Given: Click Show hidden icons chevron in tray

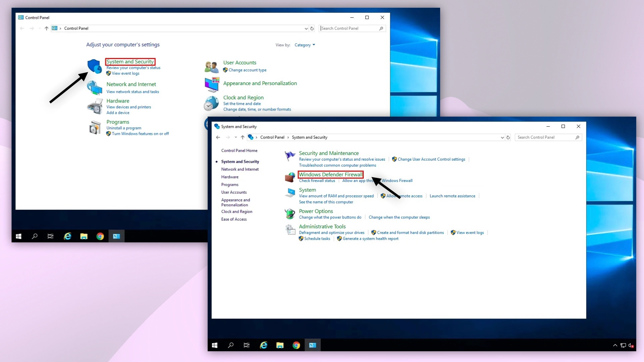Looking at the screenshot, I should coord(615,345).
